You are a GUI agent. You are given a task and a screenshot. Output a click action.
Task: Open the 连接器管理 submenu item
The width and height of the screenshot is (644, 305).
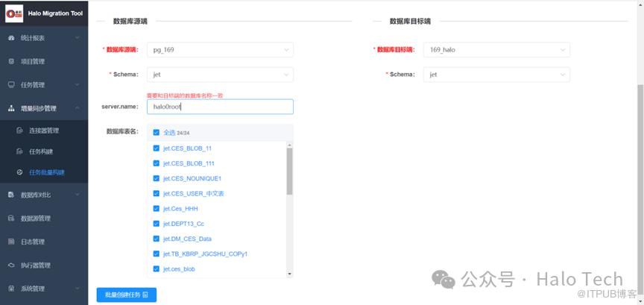(x=43, y=131)
